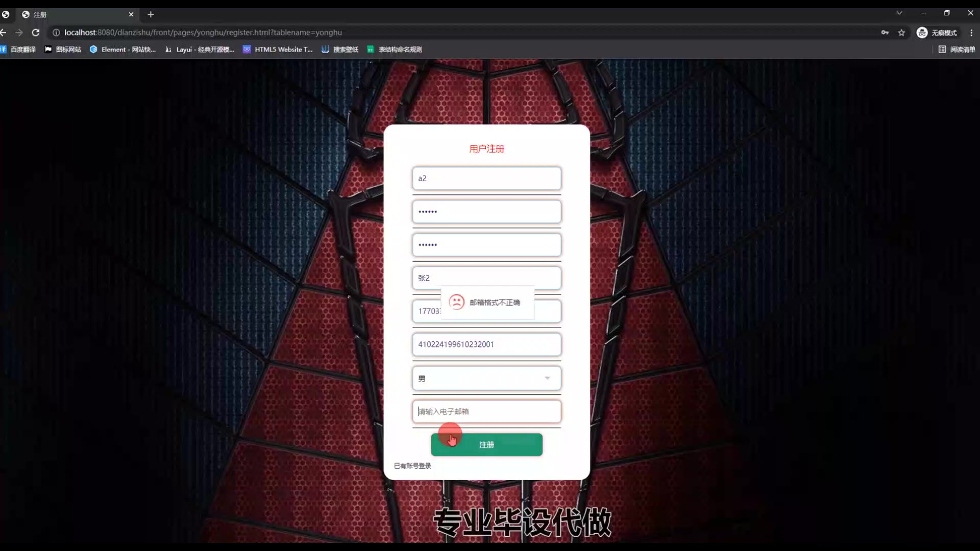The image size is (980, 551).
Task: Reload the page using the refresh icon
Action: pyautogui.click(x=36, y=33)
